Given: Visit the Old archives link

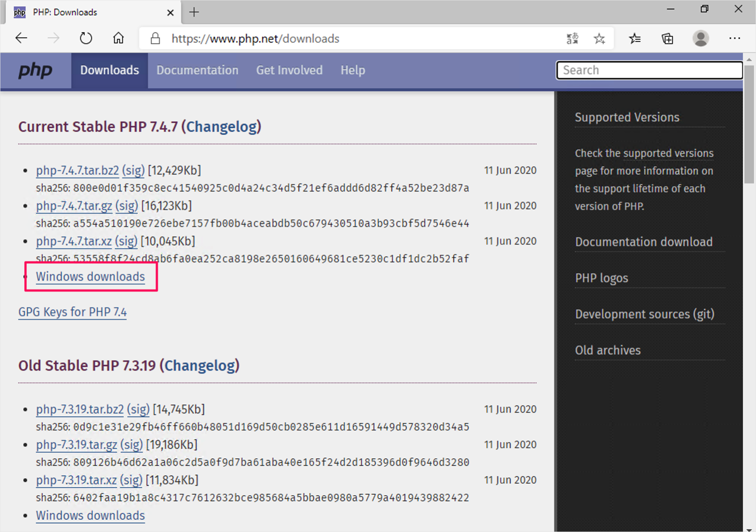Looking at the screenshot, I should pos(608,350).
